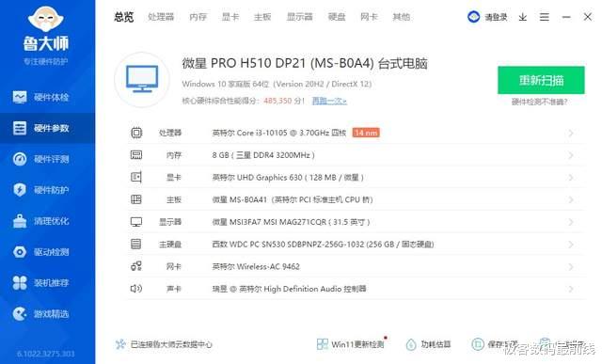The width and height of the screenshot is (602, 364).
Task: Switch to the 处理器 tab
Action: tap(161, 17)
